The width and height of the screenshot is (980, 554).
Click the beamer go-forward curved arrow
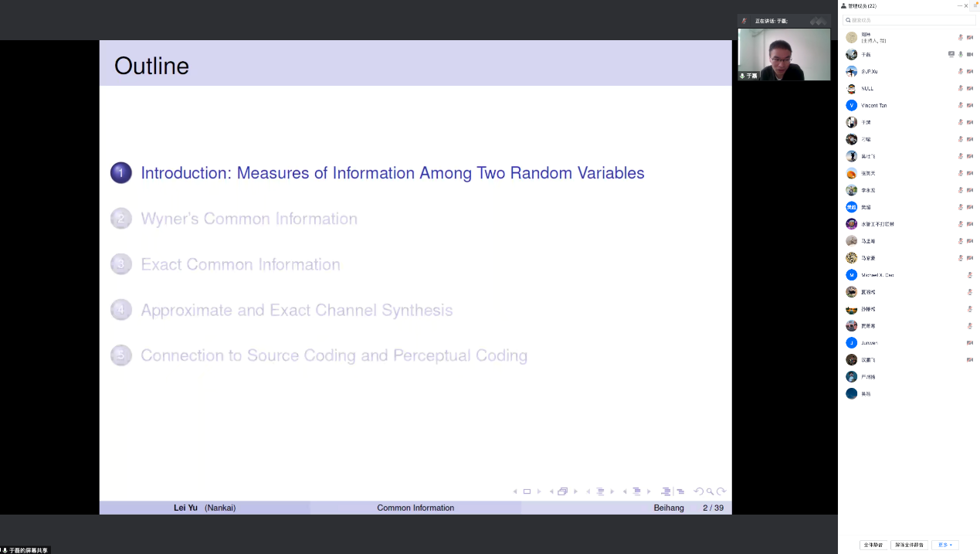coord(721,491)
